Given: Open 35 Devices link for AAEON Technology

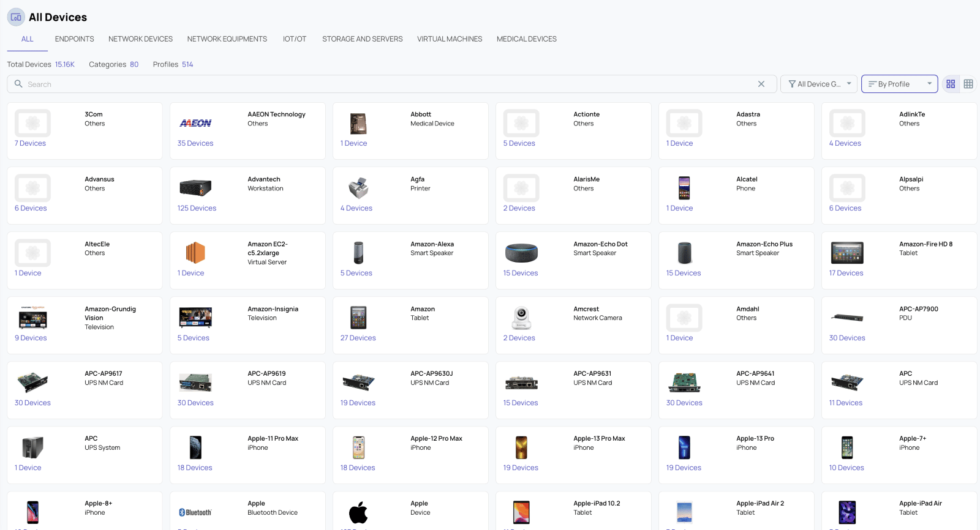Looking at the screenshot, I should pyautogui.click(x=195, y=143).
